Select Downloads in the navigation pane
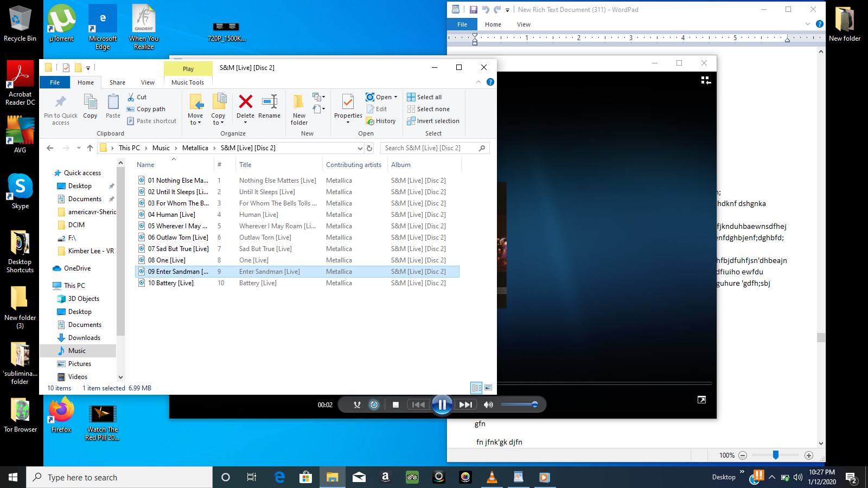The height and width of the screenshot is (488, 868). coord(84,338)
